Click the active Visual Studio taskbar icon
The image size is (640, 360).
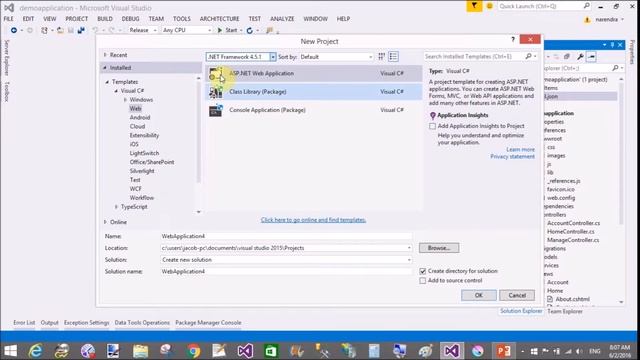(x=452, y=351)
